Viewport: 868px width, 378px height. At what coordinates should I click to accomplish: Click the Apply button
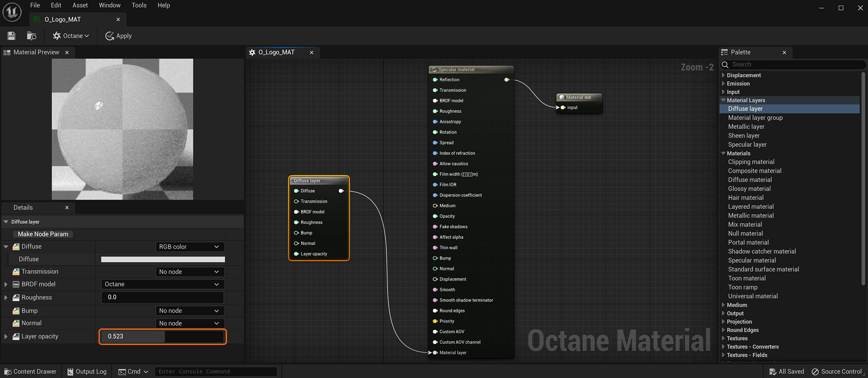click(118, 36)
